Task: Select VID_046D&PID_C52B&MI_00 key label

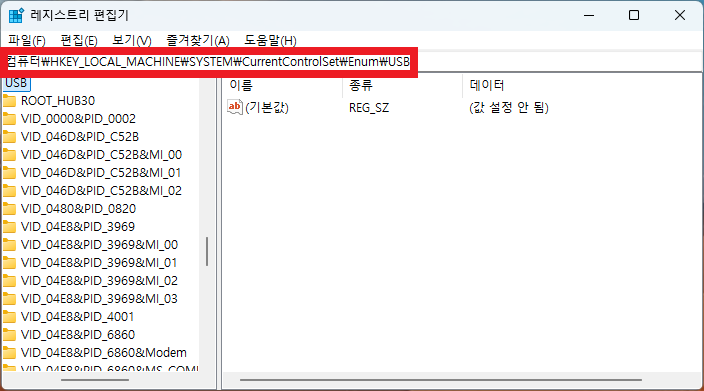Action: tap(101, 154)
